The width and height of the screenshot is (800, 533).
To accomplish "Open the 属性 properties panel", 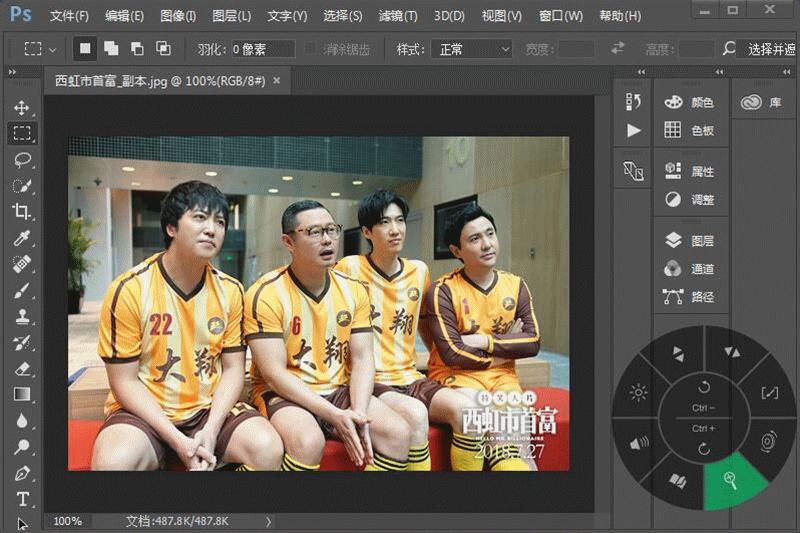I will point(689,171).
